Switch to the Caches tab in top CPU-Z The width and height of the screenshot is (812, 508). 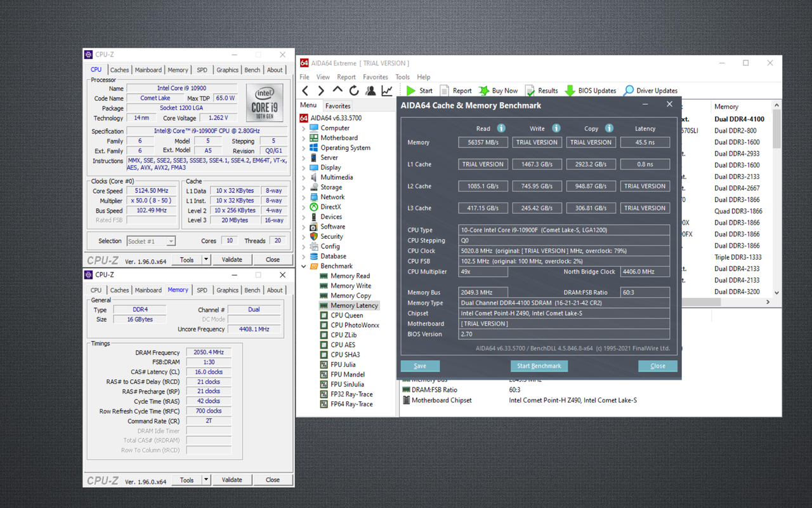coord(119,70)
